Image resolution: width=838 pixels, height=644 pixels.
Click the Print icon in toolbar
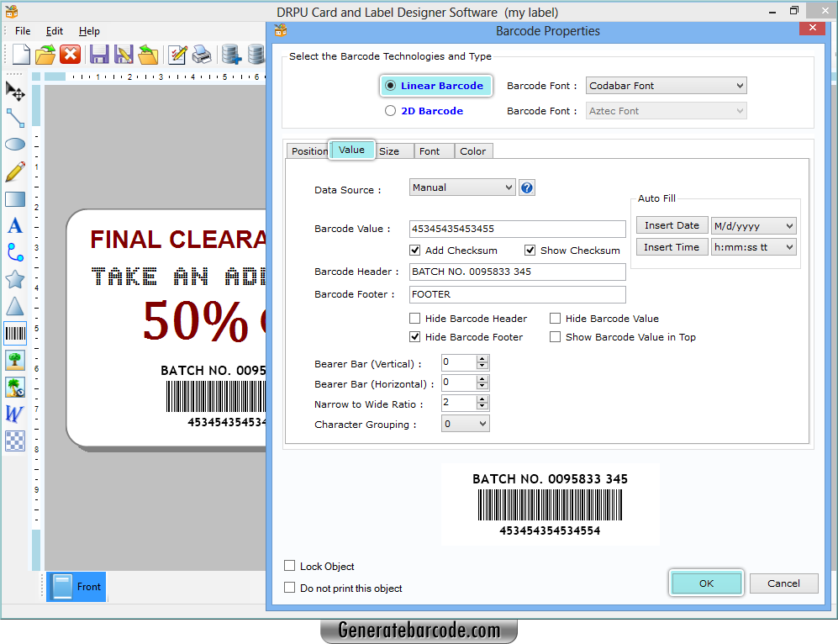[202, 55]
